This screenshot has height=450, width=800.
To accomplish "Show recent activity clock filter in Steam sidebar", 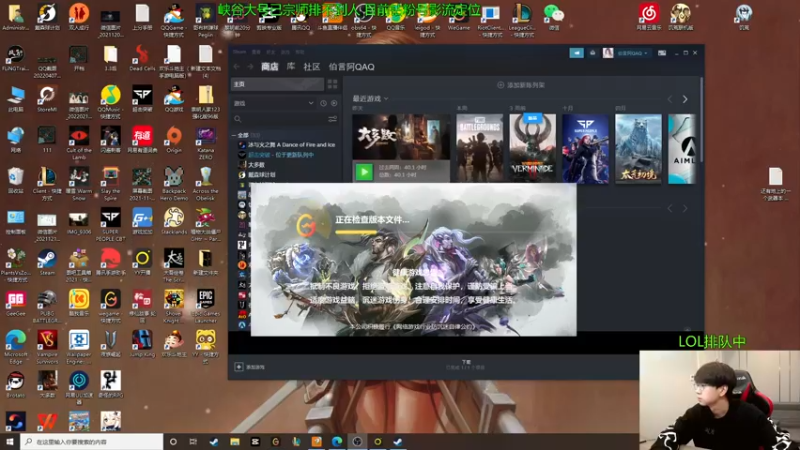I will tap(323, 103).
